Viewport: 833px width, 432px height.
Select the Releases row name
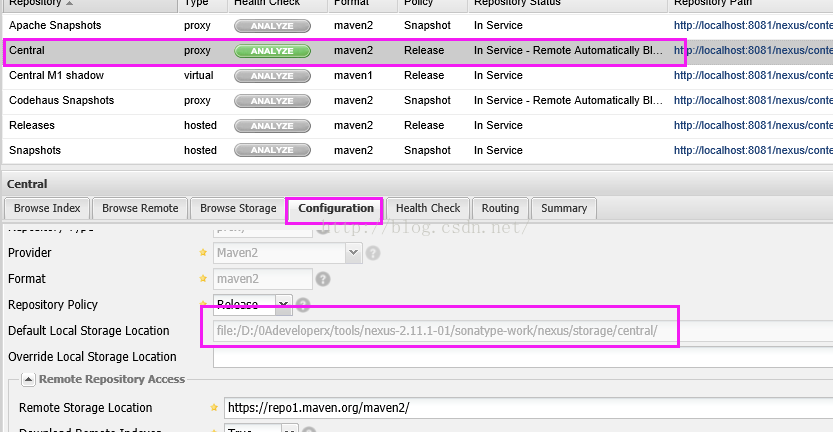click(x=32, y=125)
